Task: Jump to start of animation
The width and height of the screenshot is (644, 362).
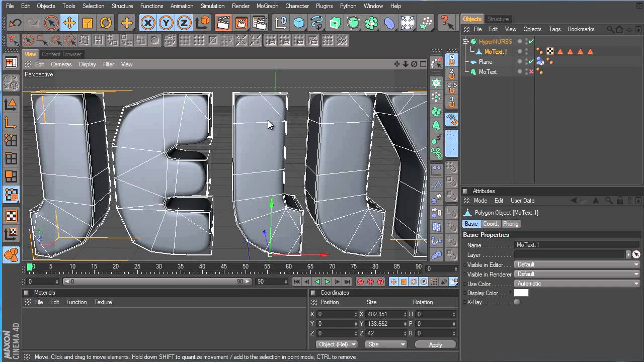Action: pyautogui.click(x=297, y=282)
